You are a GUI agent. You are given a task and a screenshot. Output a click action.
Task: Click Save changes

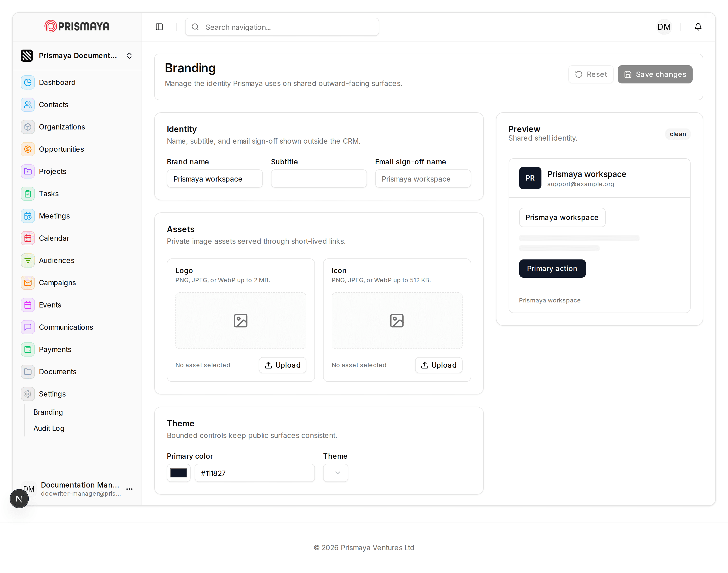pyautogui.click(x=655, y=75)
